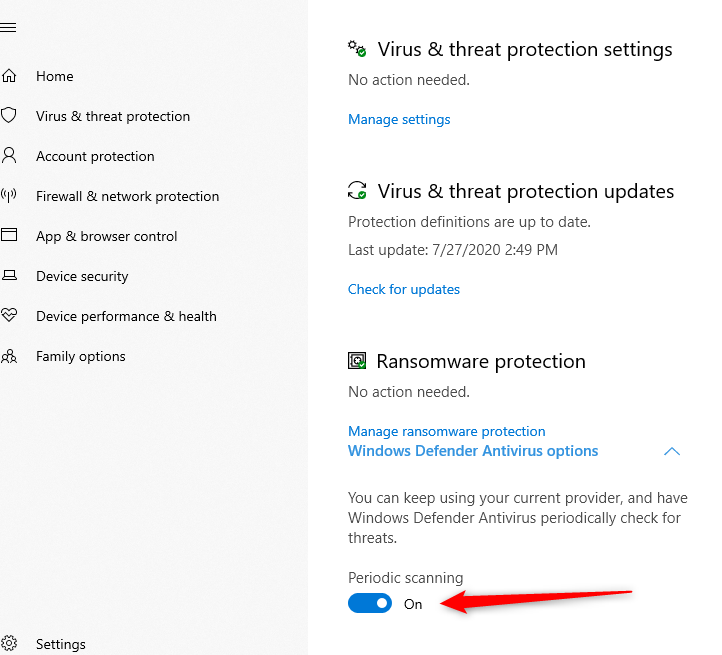The width and height of the screenshot is (722, 655).
Task: Click the hamburger navigation menu icon
Action: tap(8, 27)
